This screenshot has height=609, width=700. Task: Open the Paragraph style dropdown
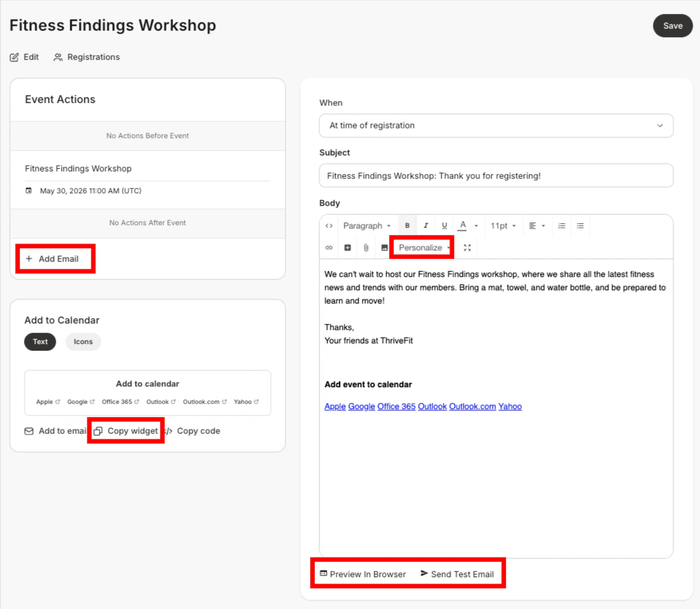[x=367, y=226]
